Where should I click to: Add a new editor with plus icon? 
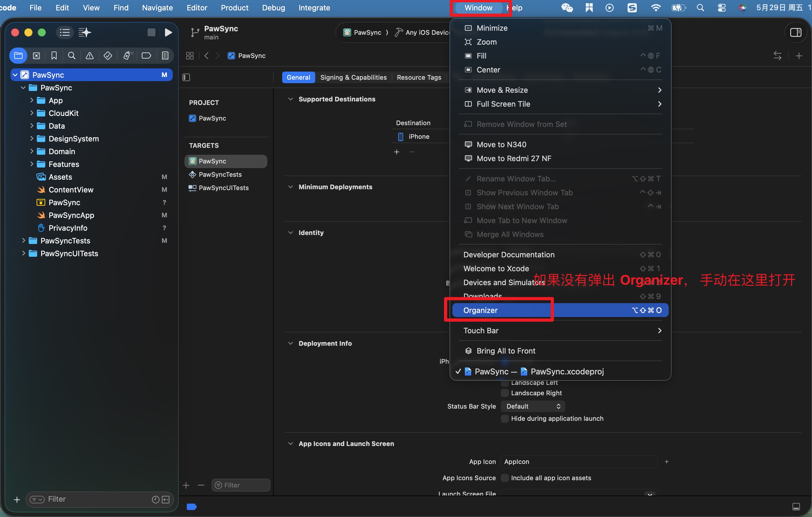799,56
